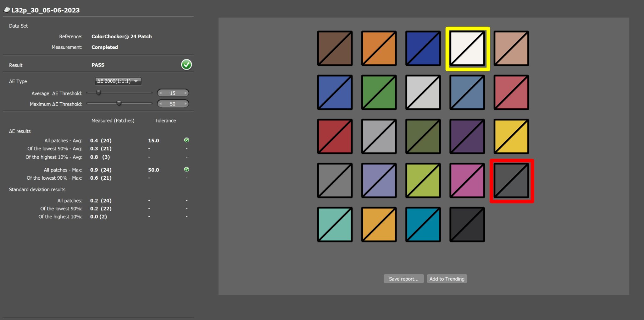The image size is (644, 320).
Task: Open the ΔE 2000(1:1:1) type dropdown
Action: [118, 81]
